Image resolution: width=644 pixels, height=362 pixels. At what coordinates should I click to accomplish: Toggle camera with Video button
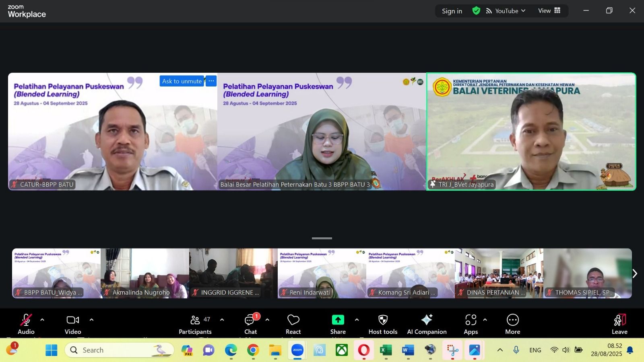(73, 324)
